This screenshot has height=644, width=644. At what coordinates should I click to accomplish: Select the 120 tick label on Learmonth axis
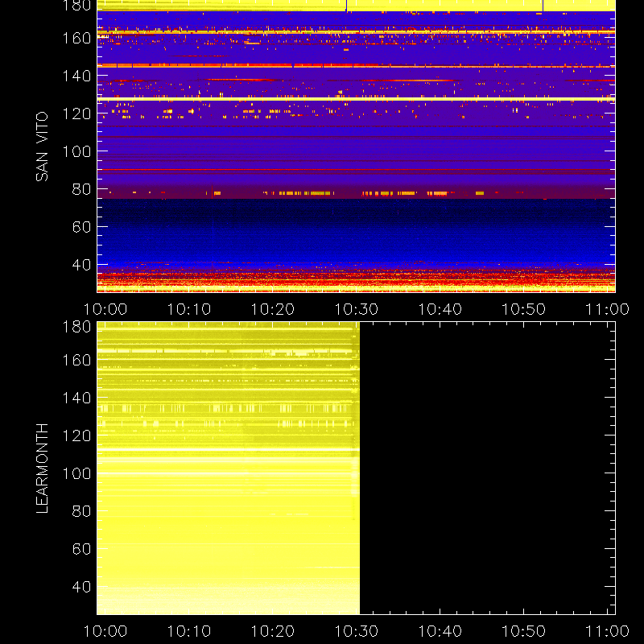[x=76, y=436]
